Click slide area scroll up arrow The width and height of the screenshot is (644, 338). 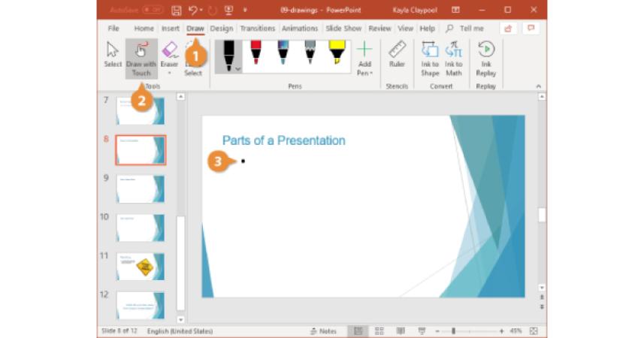(x=542, y=97)
